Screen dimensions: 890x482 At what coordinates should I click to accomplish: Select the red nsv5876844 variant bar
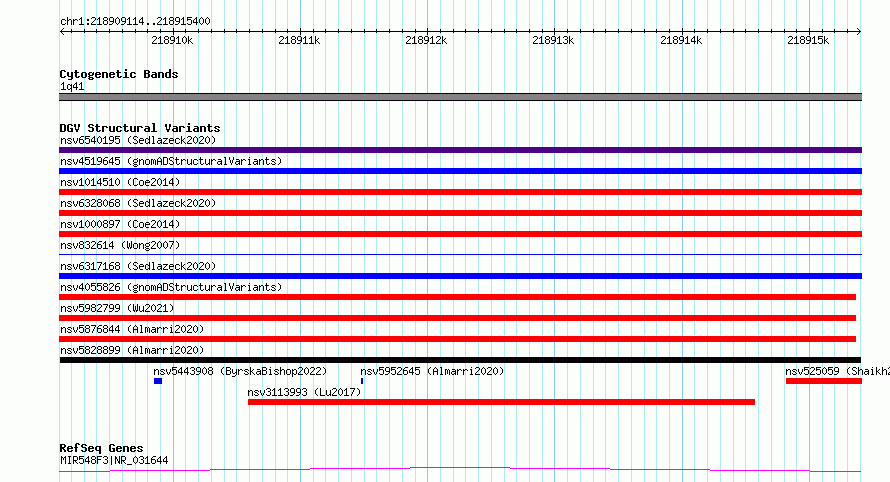click(x=457, y=339)
